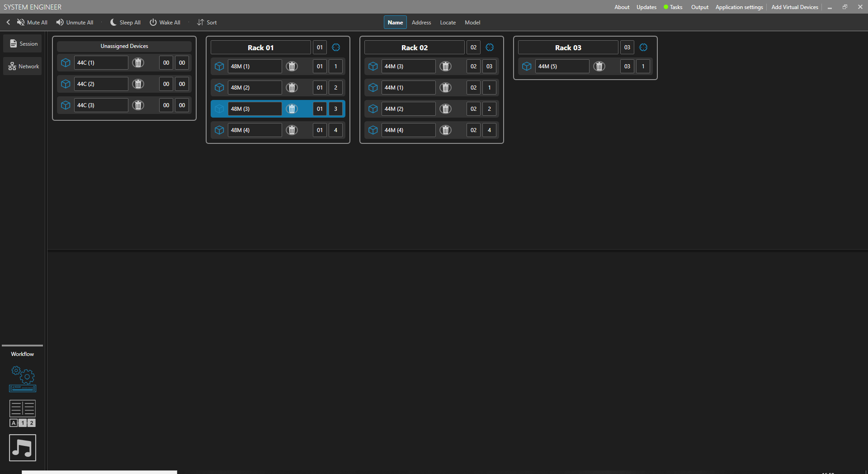The width and height of the screenshot is (868, 474).
Task: Mute all devices
Action: [x=32, y=22]
